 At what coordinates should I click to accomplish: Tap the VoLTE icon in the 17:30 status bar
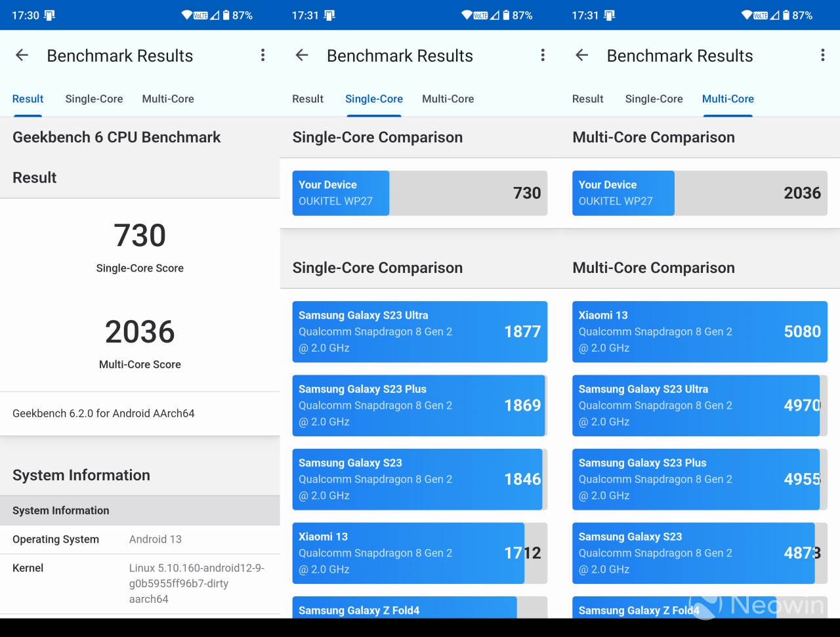coord(201,15)
